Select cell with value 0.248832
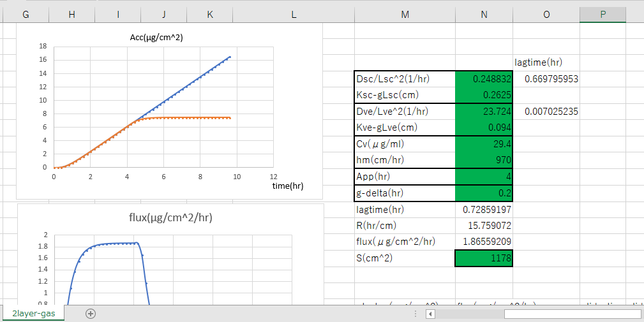Image resolution: width=644 pixels, height=322 pixels. pos(484,79)
